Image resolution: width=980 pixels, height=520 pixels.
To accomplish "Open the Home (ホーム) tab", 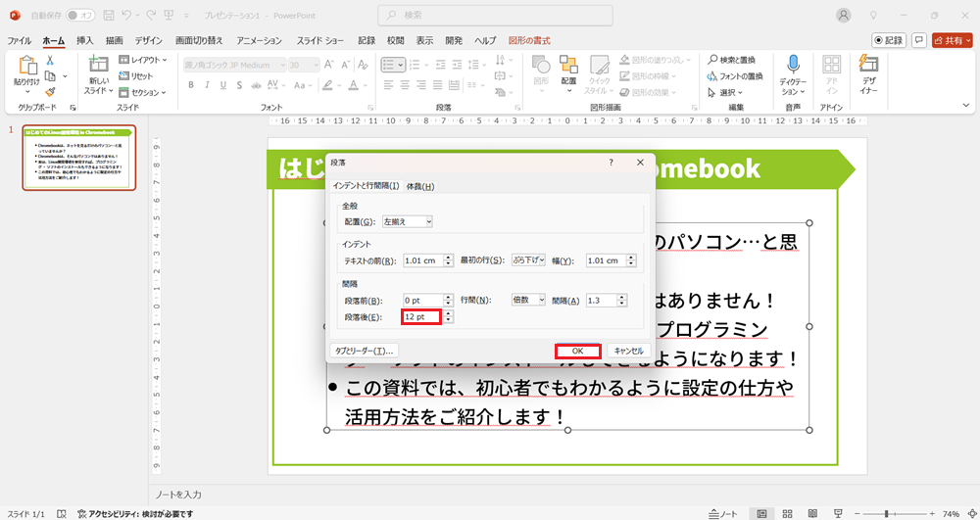I will [54, 40].
